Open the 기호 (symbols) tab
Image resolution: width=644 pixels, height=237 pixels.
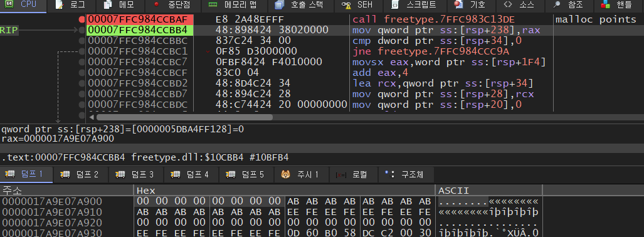[x=471, y=5]
